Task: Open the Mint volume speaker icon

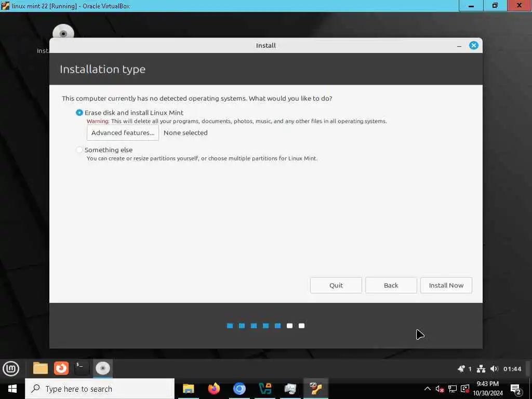Action: tap(495, 369)
